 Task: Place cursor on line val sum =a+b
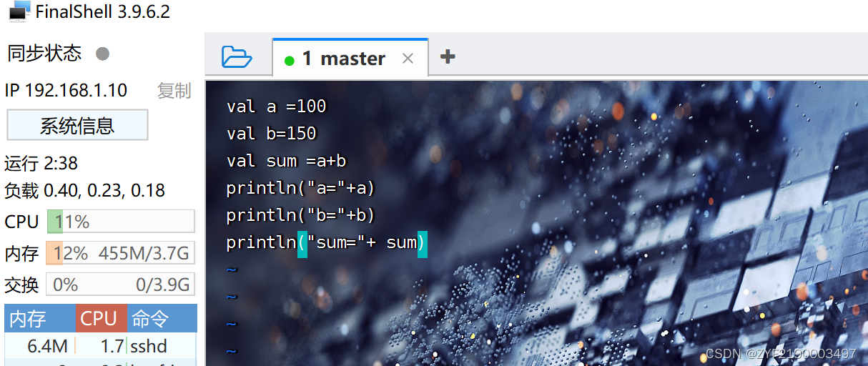tap(286, 161)
